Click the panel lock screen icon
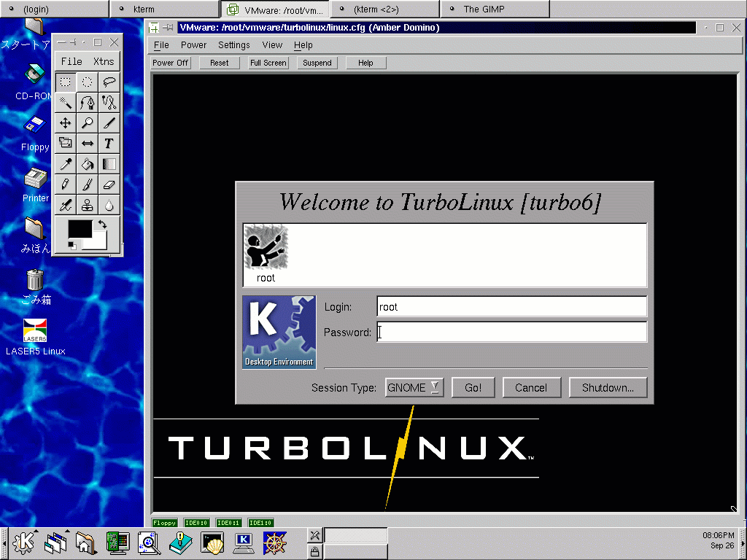 tap(314, 552)
